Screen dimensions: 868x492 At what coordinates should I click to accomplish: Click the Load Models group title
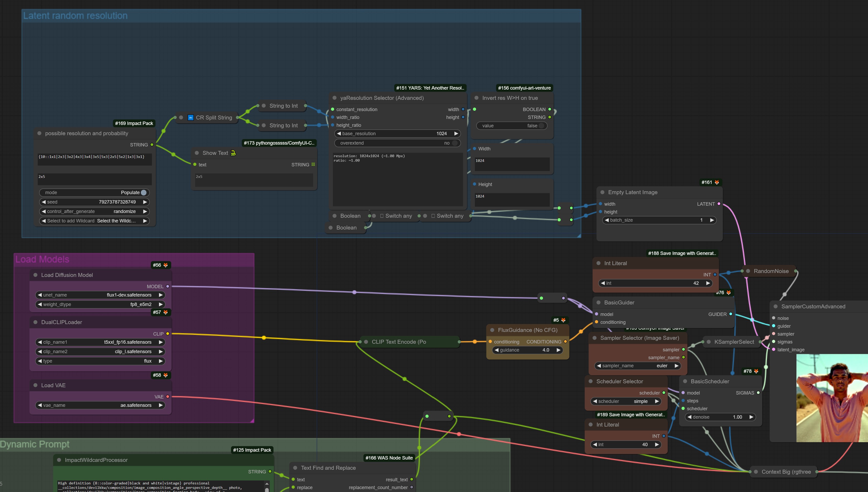pos(42,260)
